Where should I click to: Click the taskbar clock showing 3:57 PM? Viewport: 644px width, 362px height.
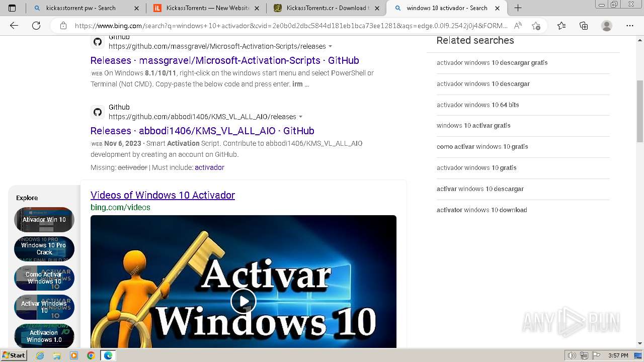(618, 355)
